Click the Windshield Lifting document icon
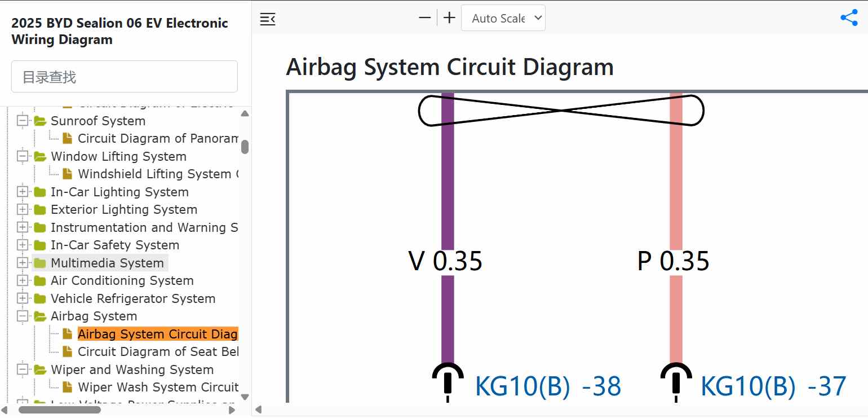Viewport: 868px width, 418px height. tap(67, 174)
